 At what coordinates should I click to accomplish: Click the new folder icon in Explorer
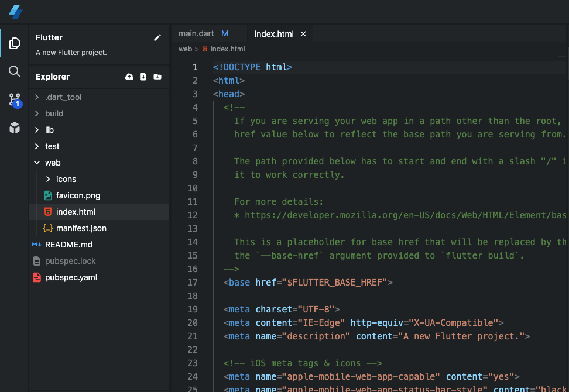[x=157, y=77]
